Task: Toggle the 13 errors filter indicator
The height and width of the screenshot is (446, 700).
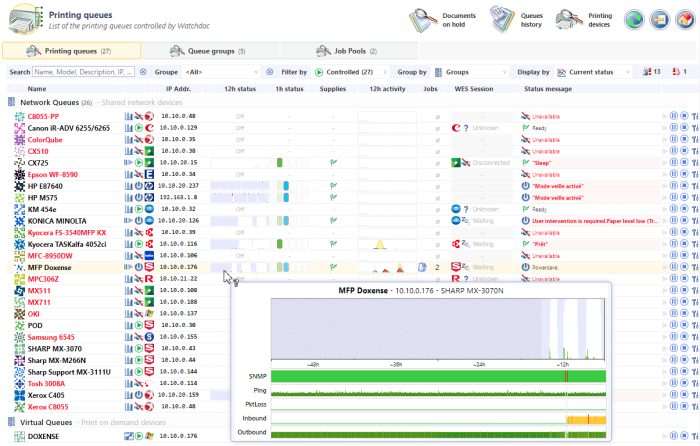Action: (x=649, y=73)
